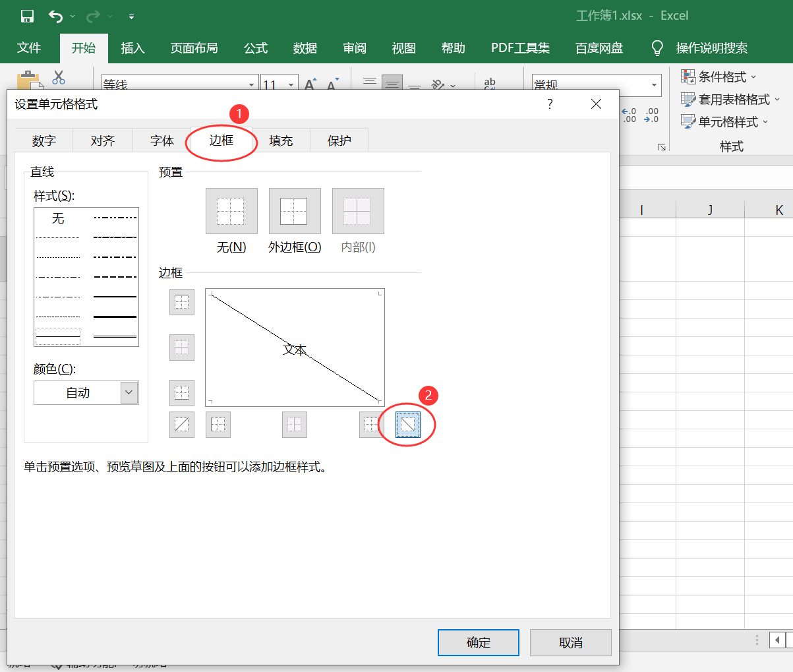Select the diagonal-down border icon
Screen dimensions: 793x672
(407, 424)
